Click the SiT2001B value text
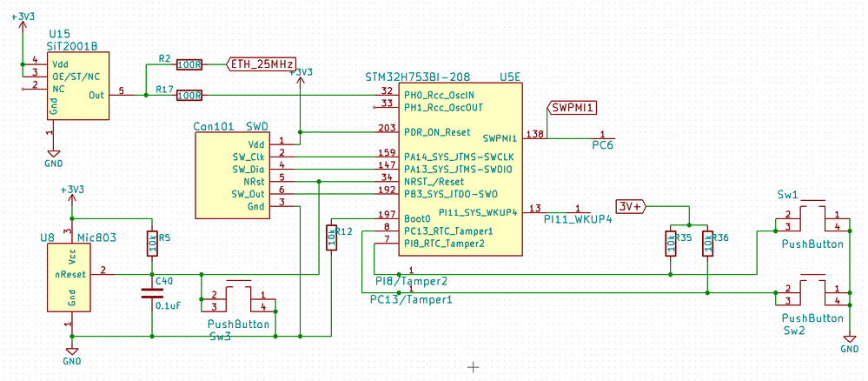868x381 pixels. tap(74, 46)
